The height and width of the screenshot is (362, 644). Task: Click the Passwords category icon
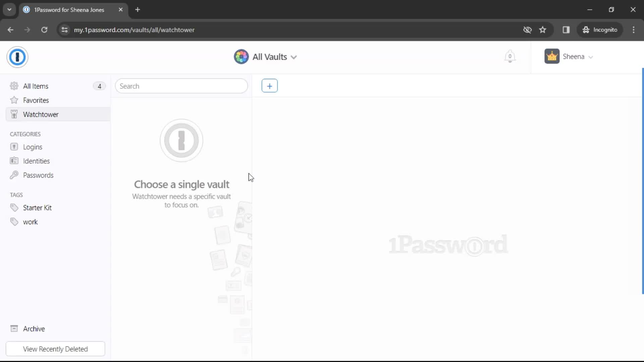pos(14,175)
